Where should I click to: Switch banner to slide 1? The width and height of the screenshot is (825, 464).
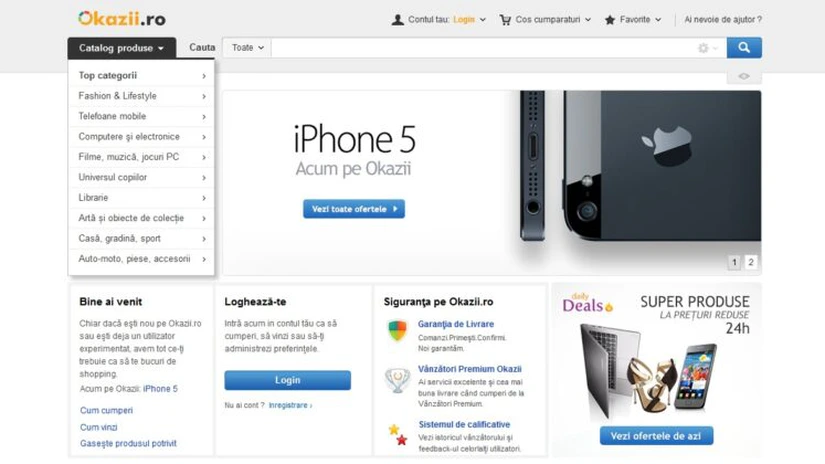[735, 262]
